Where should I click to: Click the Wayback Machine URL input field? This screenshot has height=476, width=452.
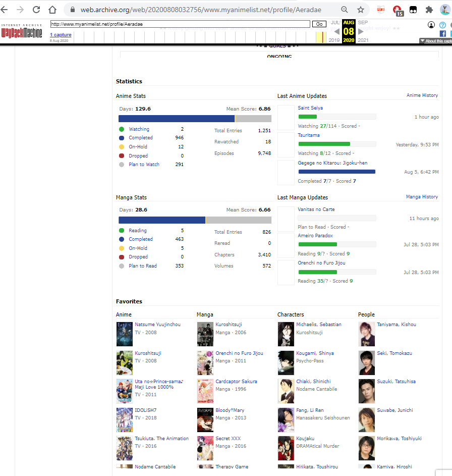click(x=180, y=24)
